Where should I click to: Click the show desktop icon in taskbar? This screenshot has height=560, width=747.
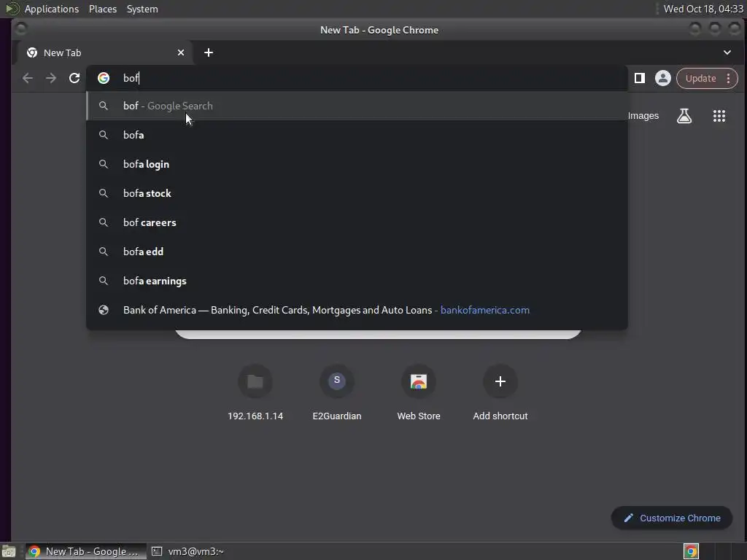[9, 551]
